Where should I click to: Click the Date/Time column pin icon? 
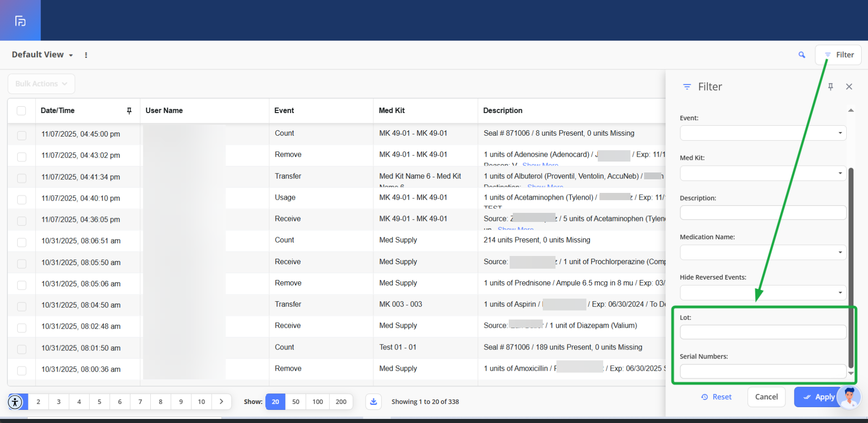(129, 111)
